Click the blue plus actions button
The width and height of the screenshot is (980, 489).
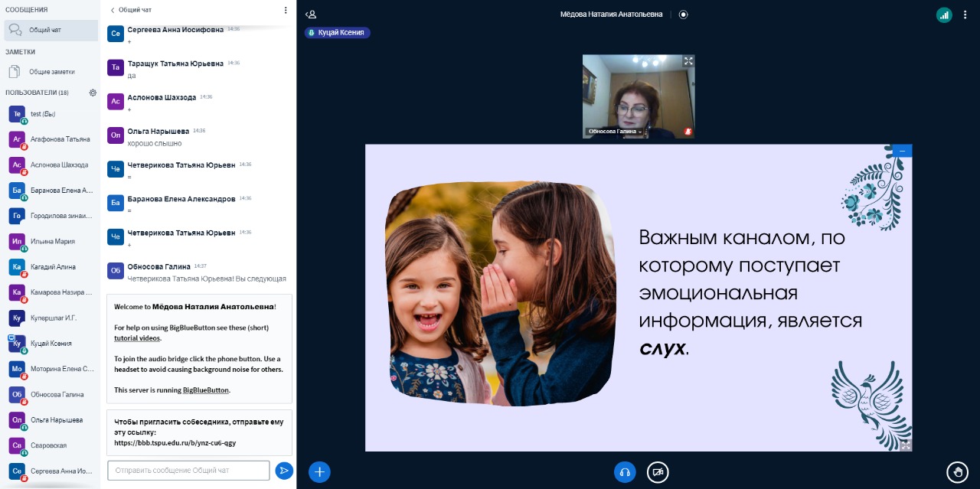click(x=319, y=471)
